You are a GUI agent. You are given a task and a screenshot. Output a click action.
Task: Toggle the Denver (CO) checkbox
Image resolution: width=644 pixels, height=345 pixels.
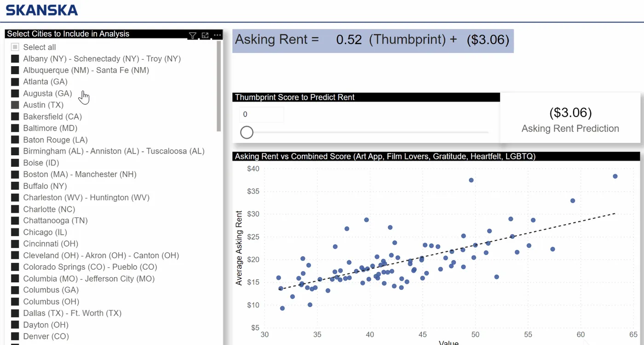click(x=15, y=336)
